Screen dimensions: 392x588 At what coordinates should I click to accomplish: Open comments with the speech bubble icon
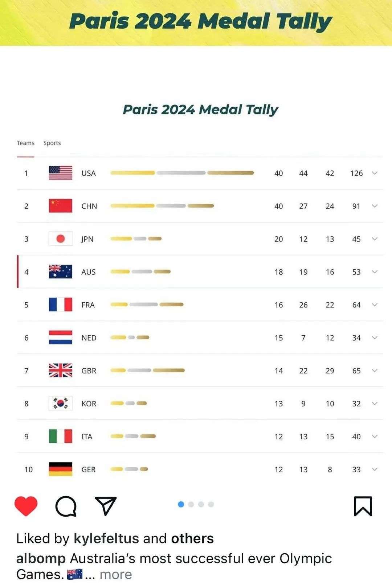point(66,506)
